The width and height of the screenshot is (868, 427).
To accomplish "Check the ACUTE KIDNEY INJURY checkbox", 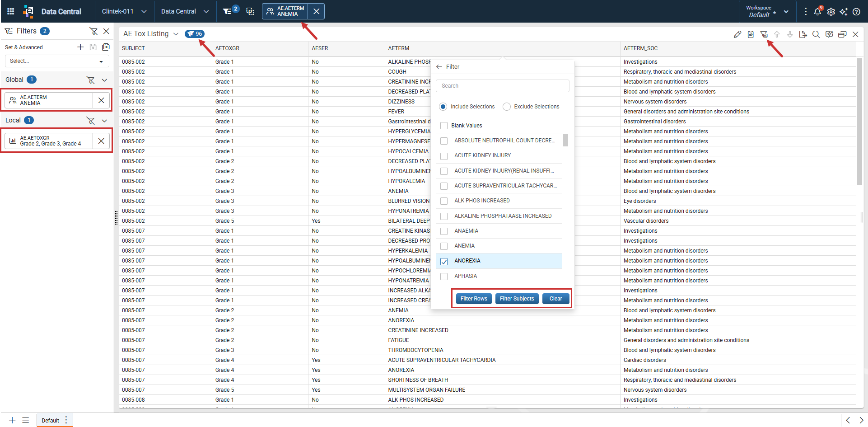I will point(444,156).
